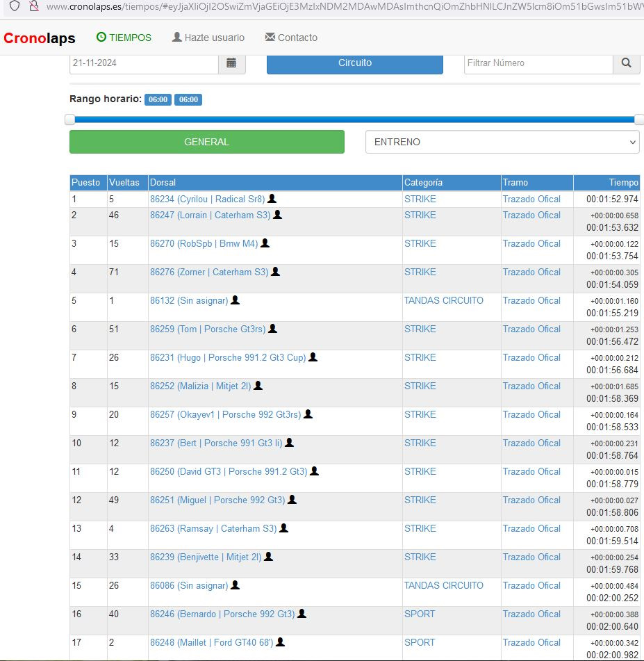
Task: Click the crossed padlock icon in the address bar
Action: point(34,6)
